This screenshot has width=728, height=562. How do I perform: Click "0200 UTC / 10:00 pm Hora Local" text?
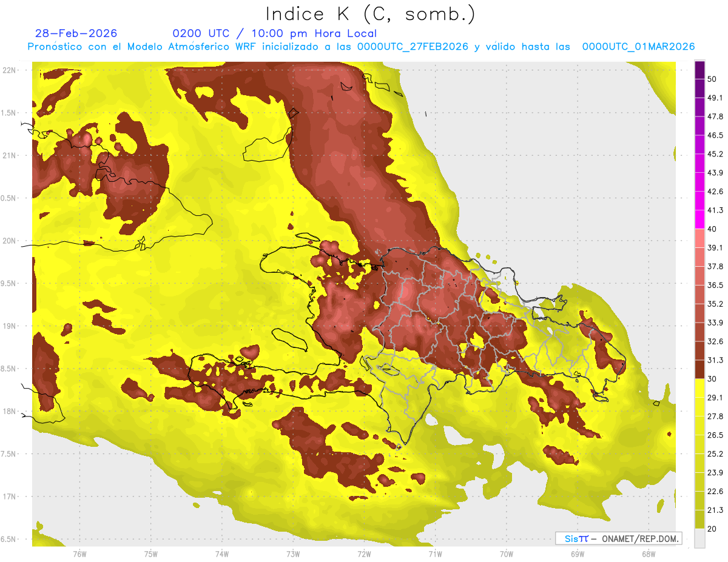(x=275, y=33)
